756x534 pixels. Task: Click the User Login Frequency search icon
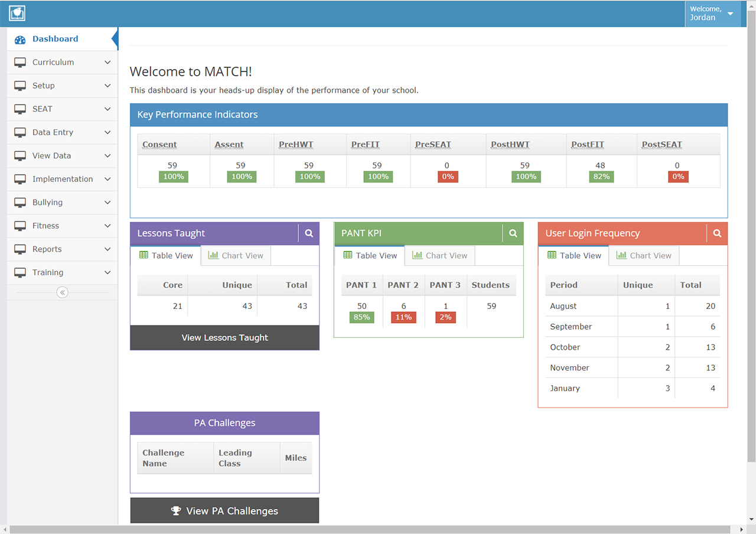pyautogui.click(x=717, y=233)
